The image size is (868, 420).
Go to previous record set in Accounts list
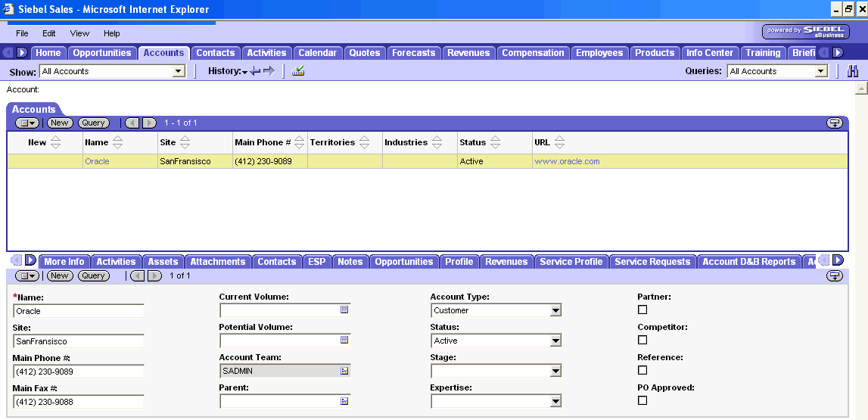coord(132,123)
